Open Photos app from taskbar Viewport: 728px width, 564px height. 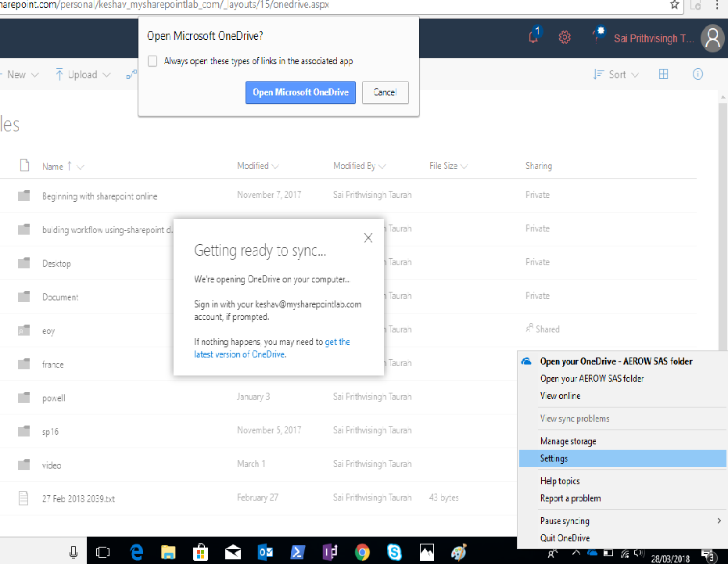point(427,552)
